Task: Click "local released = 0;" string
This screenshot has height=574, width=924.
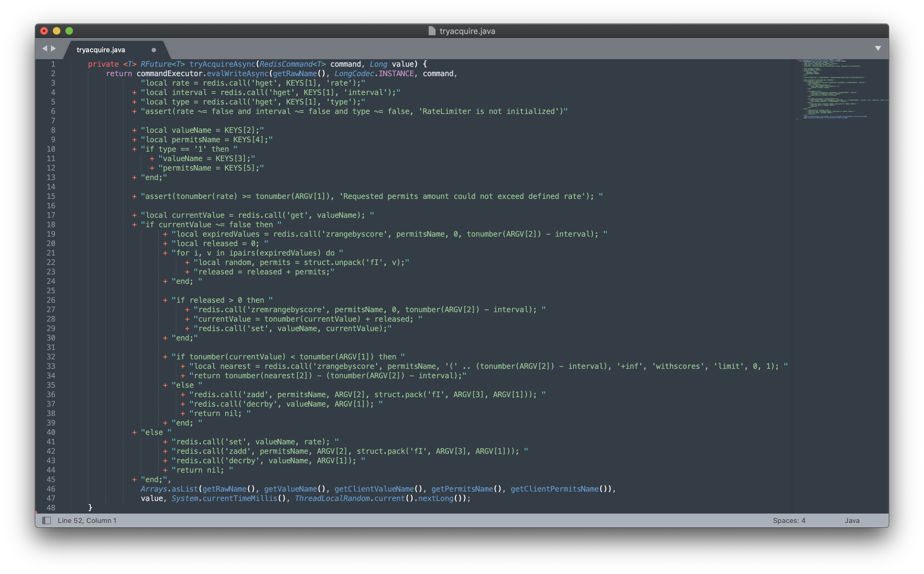Action: 220,243
